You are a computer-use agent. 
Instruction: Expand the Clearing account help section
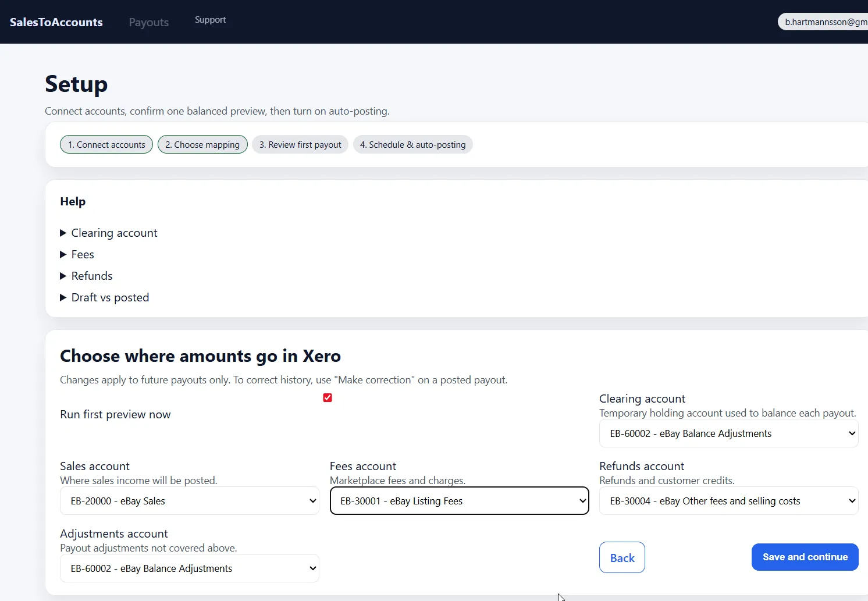[x=114, y=232]
